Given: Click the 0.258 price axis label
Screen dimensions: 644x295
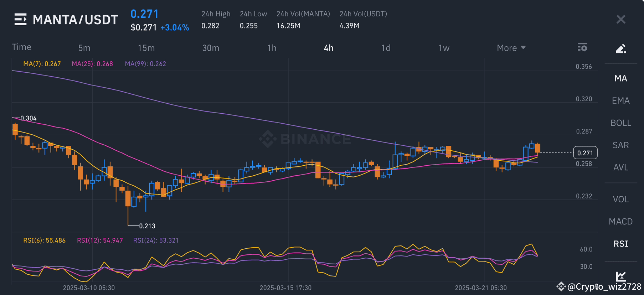Looking at the screenshot, I should coord(584,164).
